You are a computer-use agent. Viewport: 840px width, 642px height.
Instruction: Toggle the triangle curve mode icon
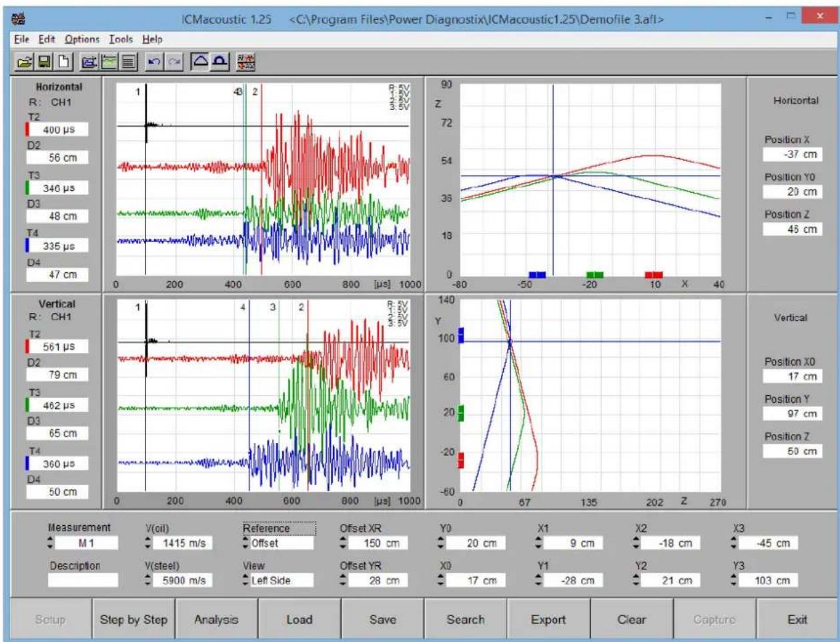tap(200, 62)
